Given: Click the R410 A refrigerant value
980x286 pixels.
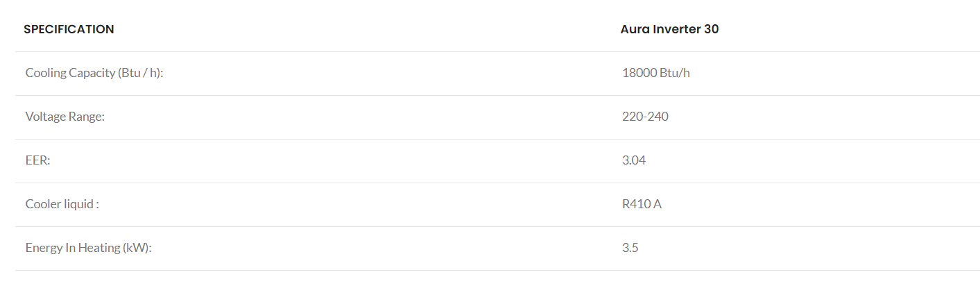Looking at the screenshot, I should (642, 204).
